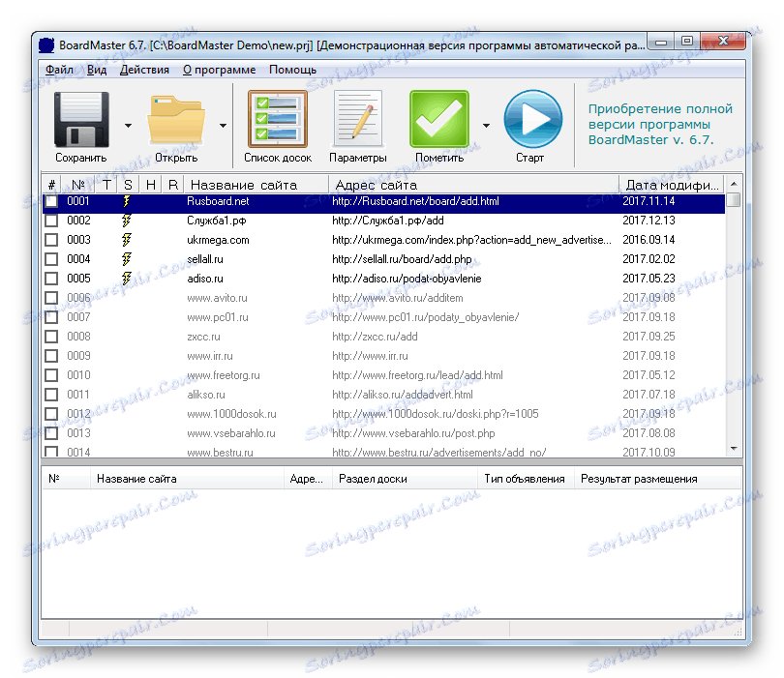The width and height of the screenshot is (784, 678).
Task: Open the О программе menu
Action: coord(219,70)
